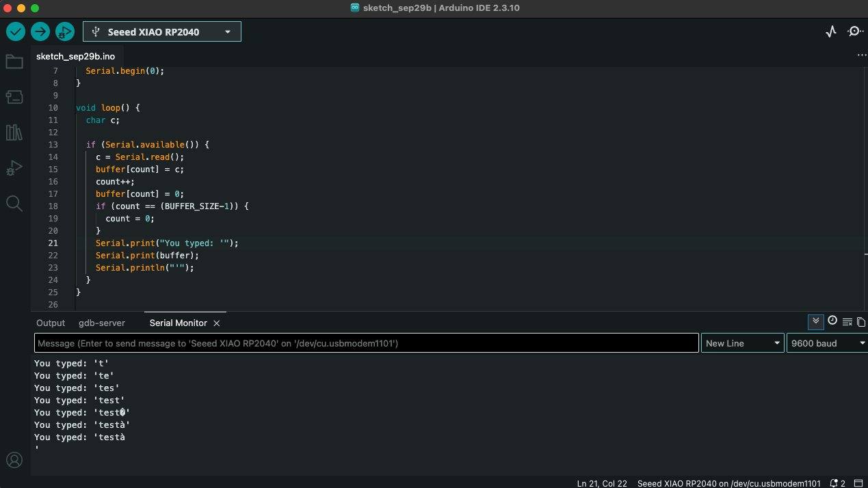Open the New Line ending dropdown
The height and width of the screenshot is (488, 868).
coord(743,343)
